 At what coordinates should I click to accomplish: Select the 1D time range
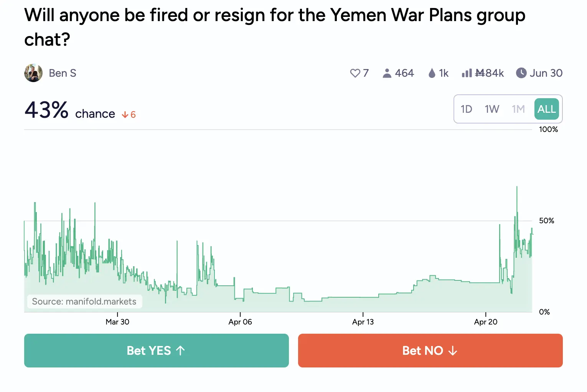[x=466, y=109]
